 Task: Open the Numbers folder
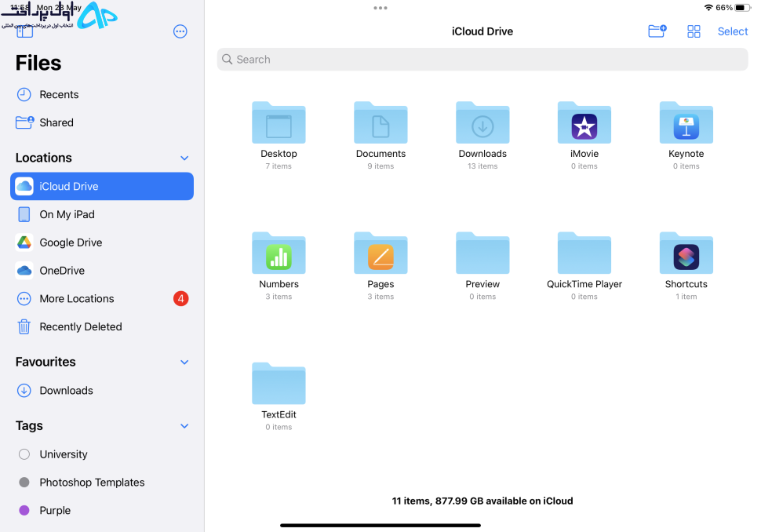279,253
